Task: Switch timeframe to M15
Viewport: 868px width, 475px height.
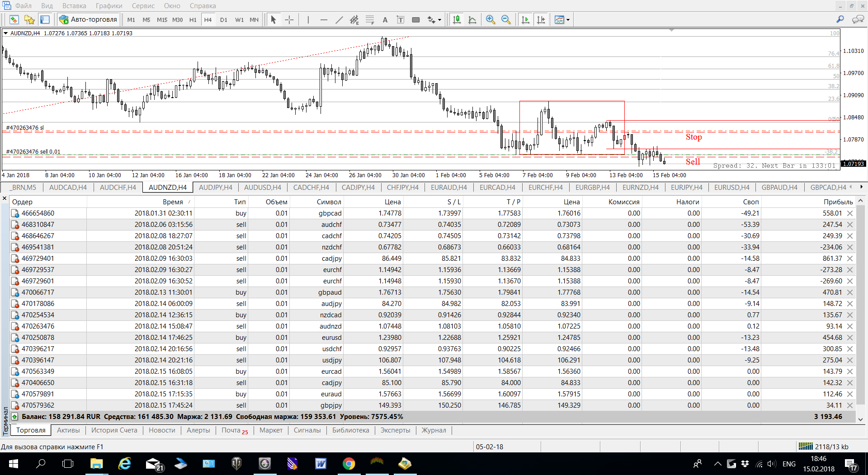Action: [x=162, y=19]
